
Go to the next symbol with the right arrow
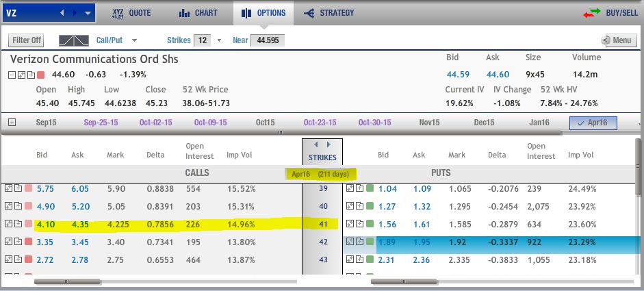click(x=75, y=13)
